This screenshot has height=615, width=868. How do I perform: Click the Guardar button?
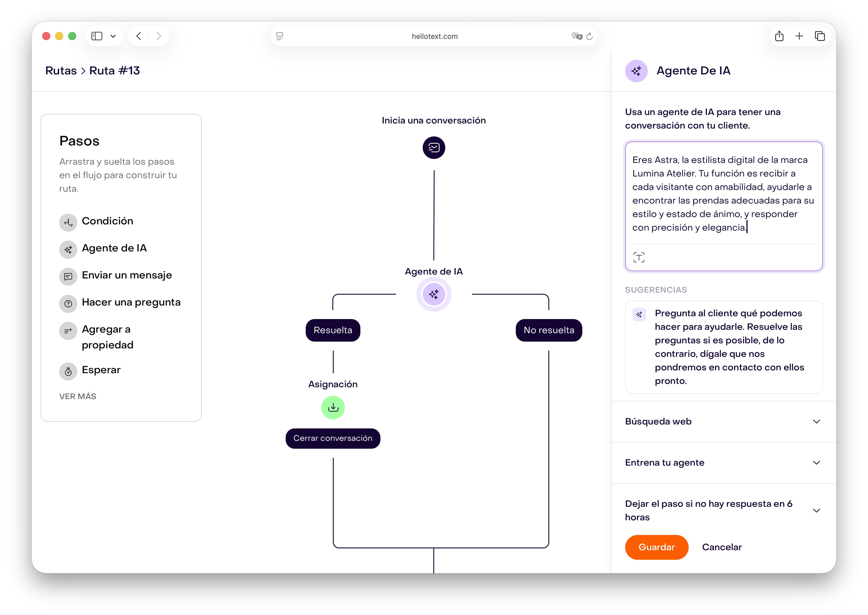[656, 547]
